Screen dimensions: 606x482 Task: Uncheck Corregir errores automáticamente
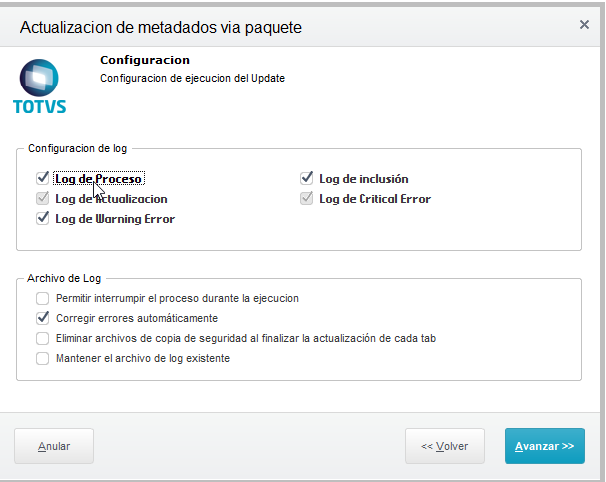click(43, 318)
